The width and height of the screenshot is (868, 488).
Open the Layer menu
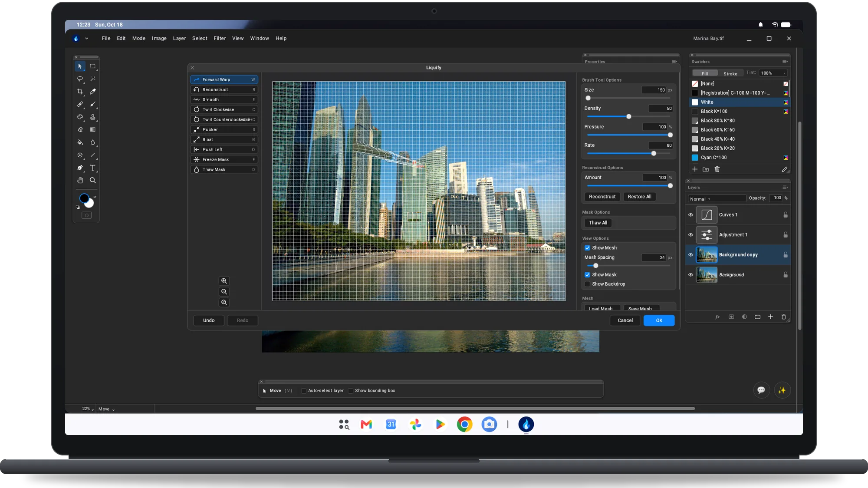[179, 38]
